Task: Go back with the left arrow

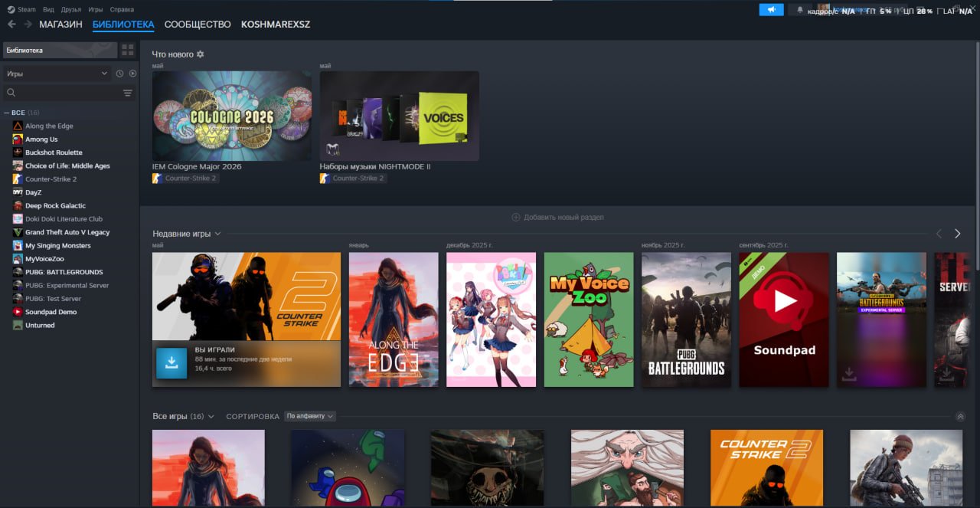Action: 11,25
